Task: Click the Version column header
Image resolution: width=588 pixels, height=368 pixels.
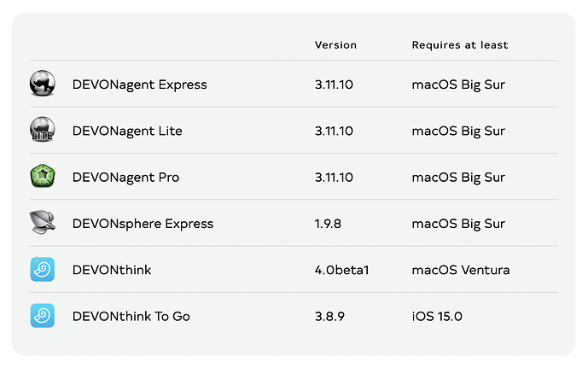Action: [x=335, y=45]
